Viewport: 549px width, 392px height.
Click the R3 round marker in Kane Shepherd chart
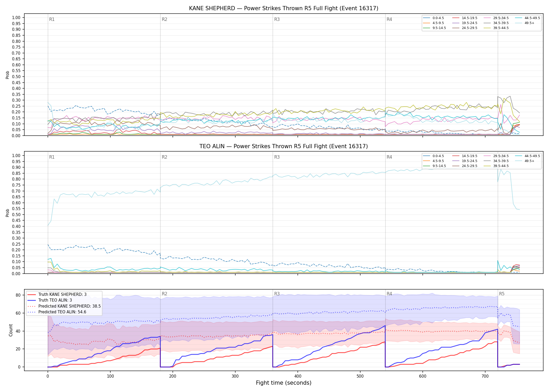(x=277, y=19)
